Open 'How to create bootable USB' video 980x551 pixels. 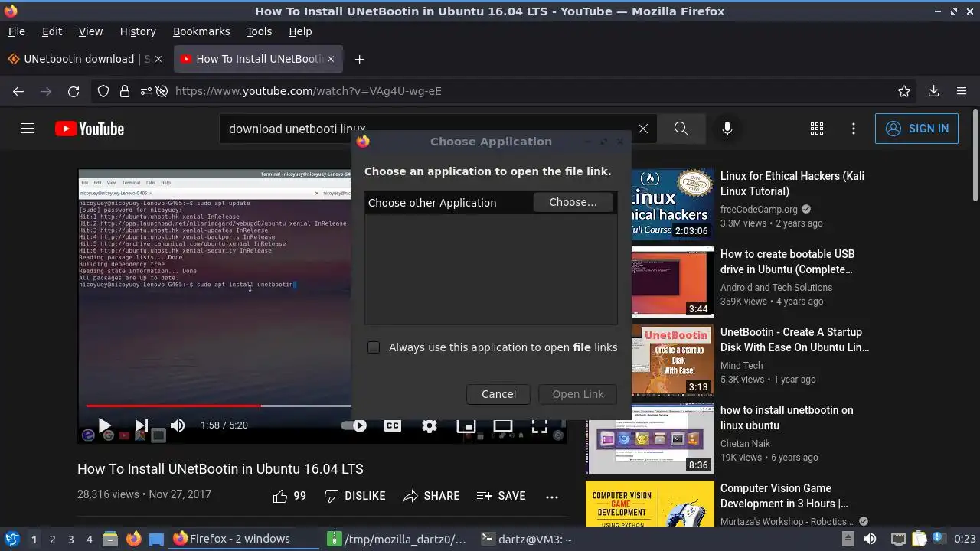pyautogui.click(x=787, y=262)
